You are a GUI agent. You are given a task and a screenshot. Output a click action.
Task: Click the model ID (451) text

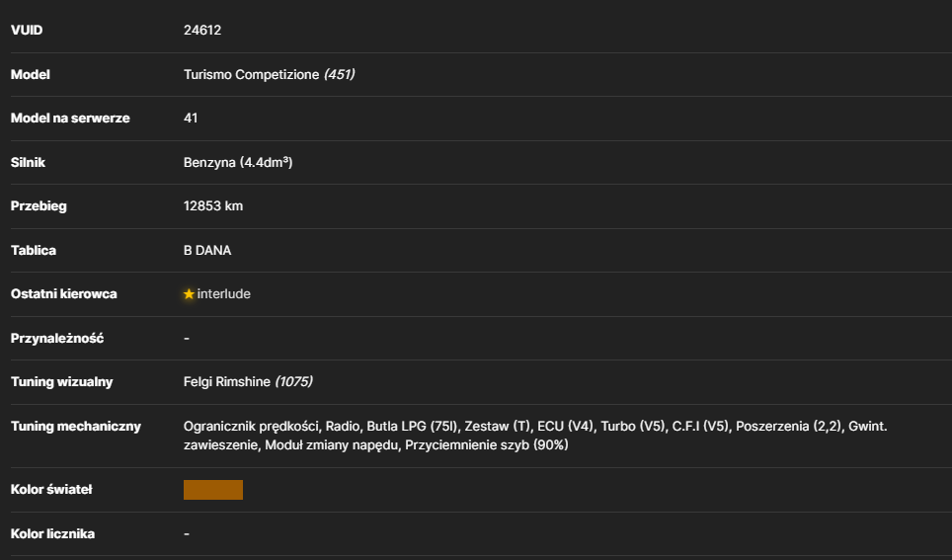(340, 75)
